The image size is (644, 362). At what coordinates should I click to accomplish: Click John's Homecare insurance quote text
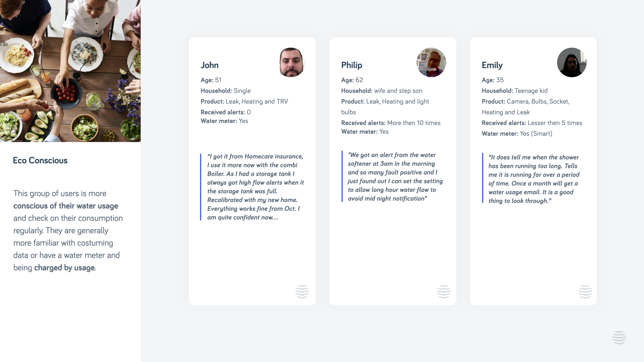(255, 187)
